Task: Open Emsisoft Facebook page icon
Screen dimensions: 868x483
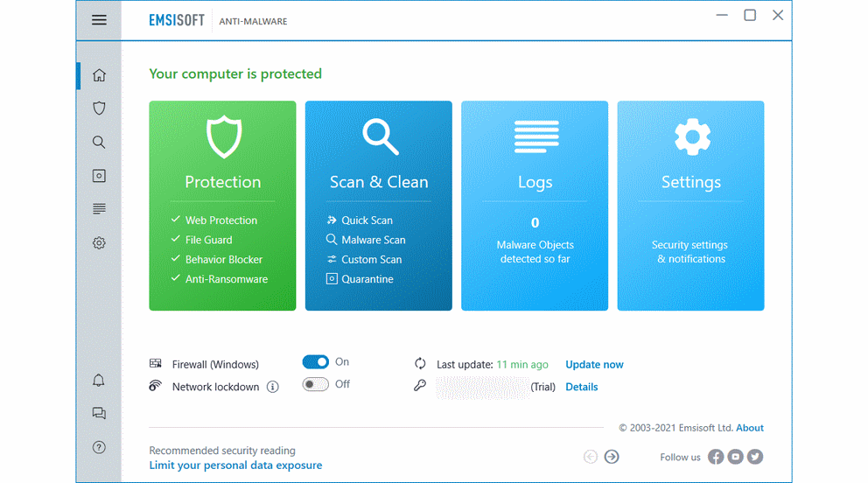Action: [716, 457]
